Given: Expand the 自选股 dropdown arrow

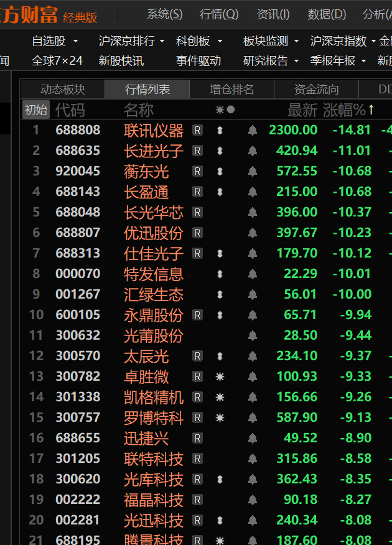Looking at the screenshot, I should 75,41.
